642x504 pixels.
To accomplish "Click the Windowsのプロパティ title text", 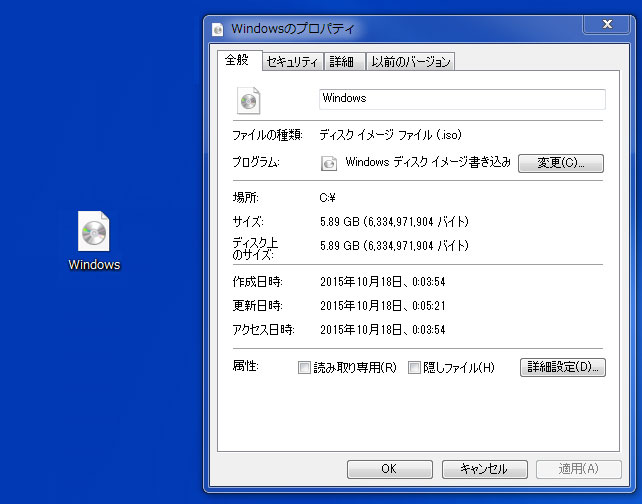I will point(292,29).
